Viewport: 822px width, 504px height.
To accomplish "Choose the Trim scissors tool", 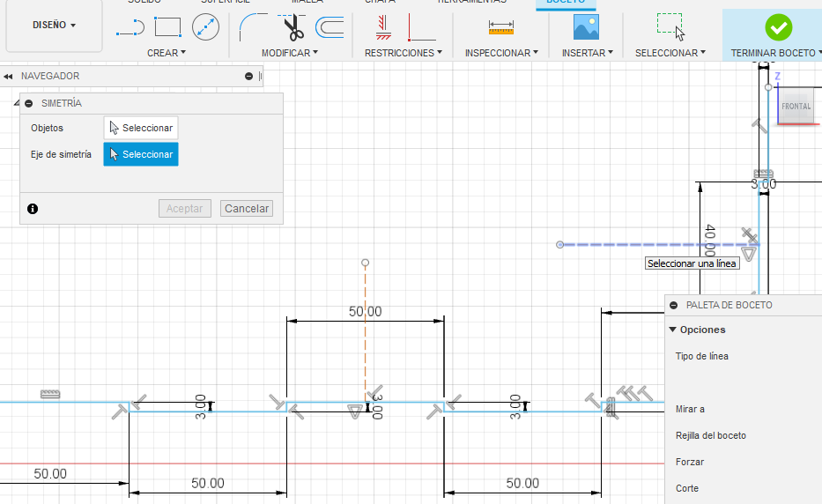I will pyautogui.click(x=293, y=27).
